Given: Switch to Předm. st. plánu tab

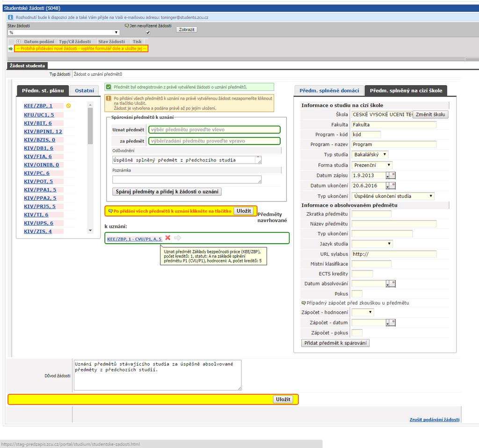Looking at the screenshot, I should click(x=43, y=91).
